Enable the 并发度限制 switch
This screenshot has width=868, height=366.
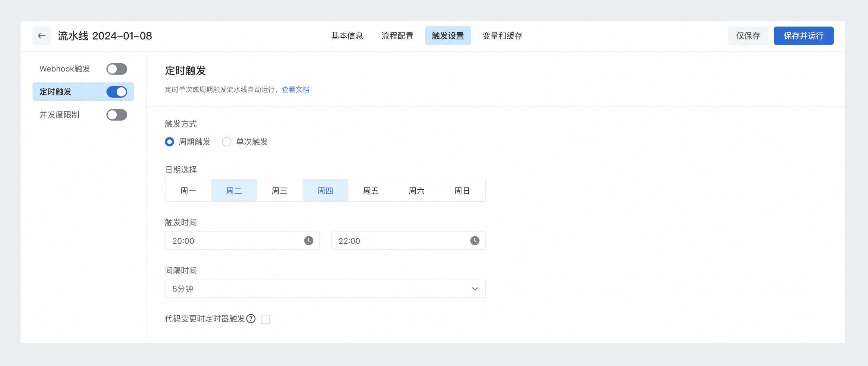(117, 115)
